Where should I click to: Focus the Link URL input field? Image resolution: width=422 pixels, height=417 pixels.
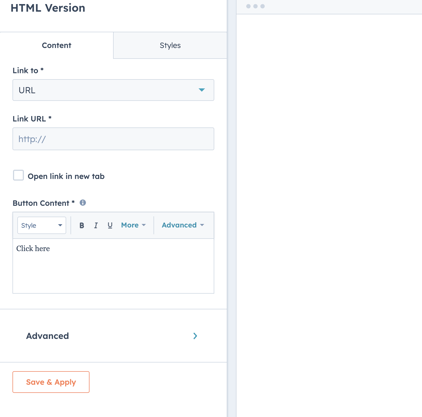(x=113, y=139)
